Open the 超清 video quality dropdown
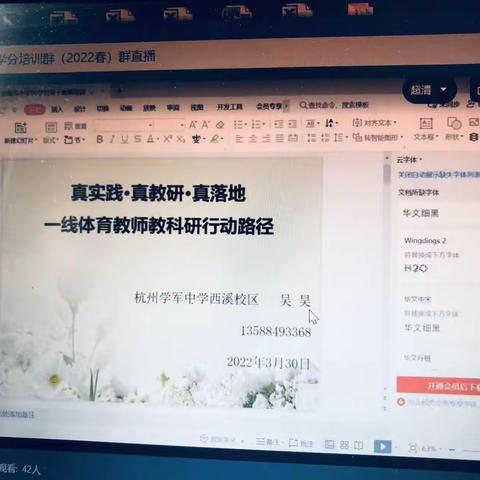Image resolution: width=480 pixels, height=480 pixels. pyautogui.click(x=429, y=90)
